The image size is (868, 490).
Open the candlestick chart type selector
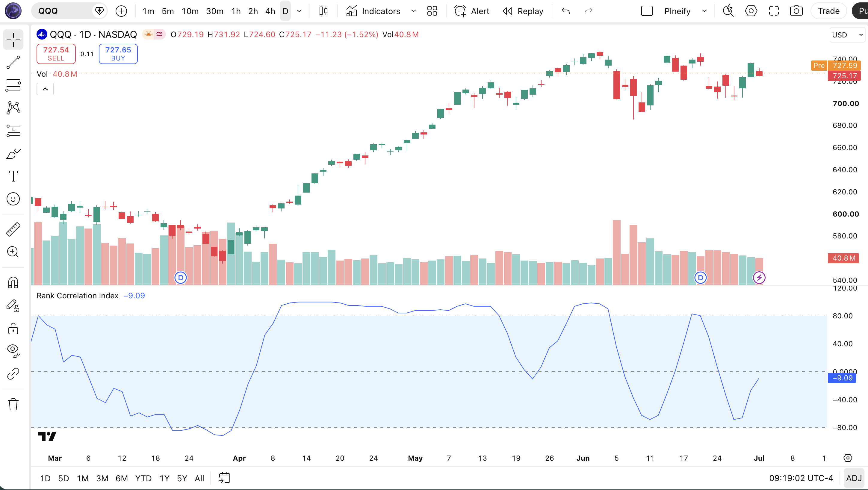(323, 11)
